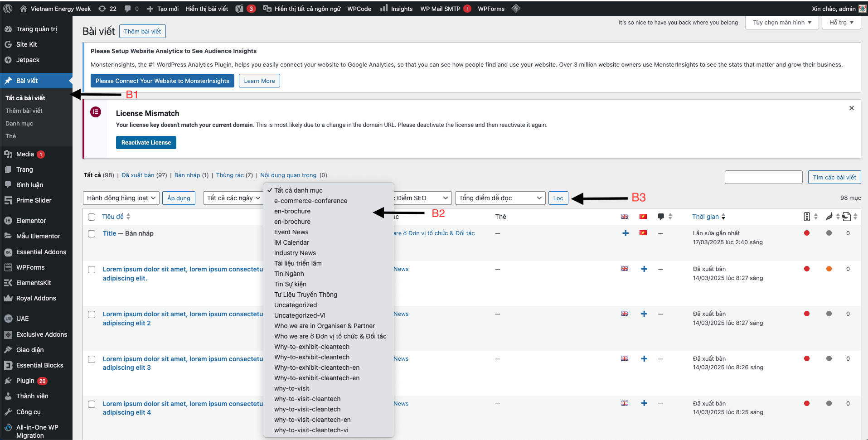The width and height of the screenshot is (868, 440).
Task: Add English translation for Title draft
Action: coord(626,233)
